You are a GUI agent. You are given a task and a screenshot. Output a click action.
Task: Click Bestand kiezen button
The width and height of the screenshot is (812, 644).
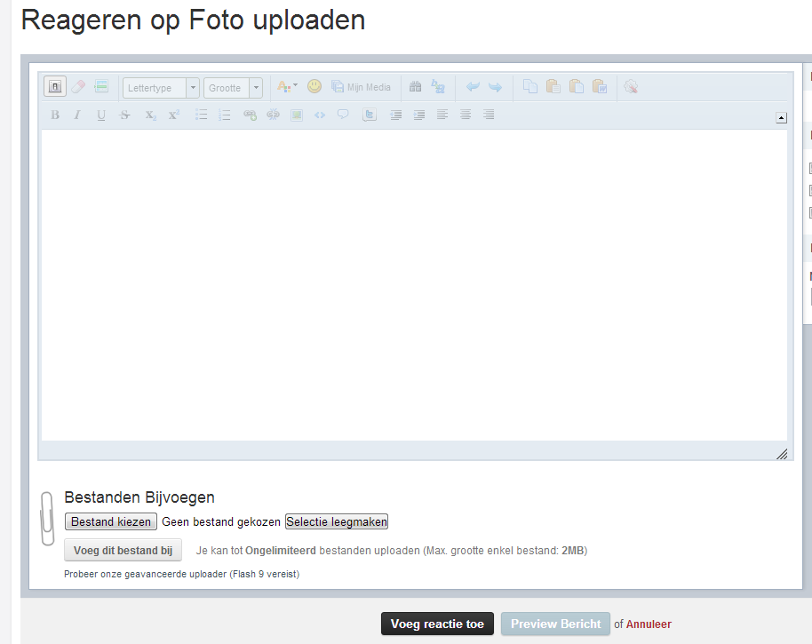[x=111, y=521]
